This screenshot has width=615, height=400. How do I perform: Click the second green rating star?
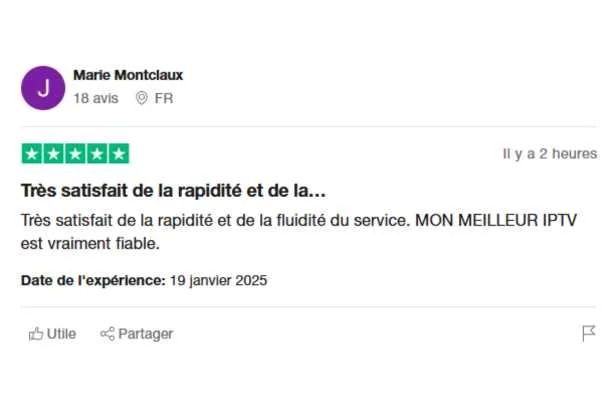click(53, 154)
